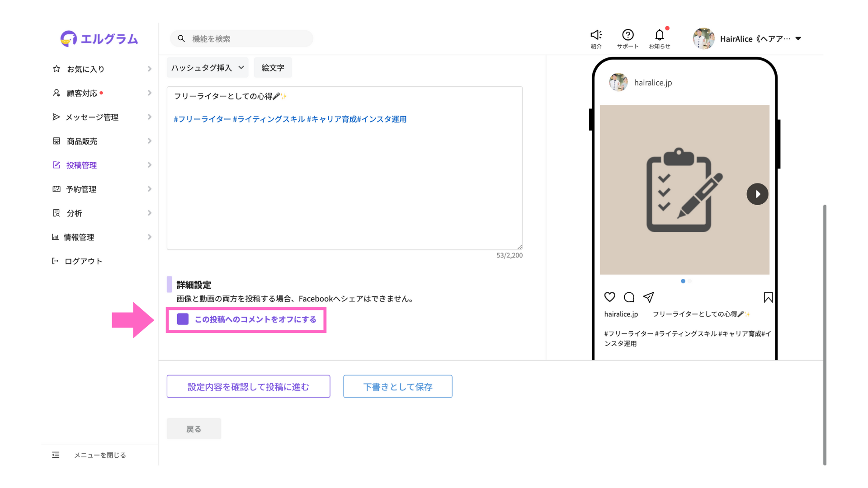Click the HairAlice account avatar

click(704, 39)
